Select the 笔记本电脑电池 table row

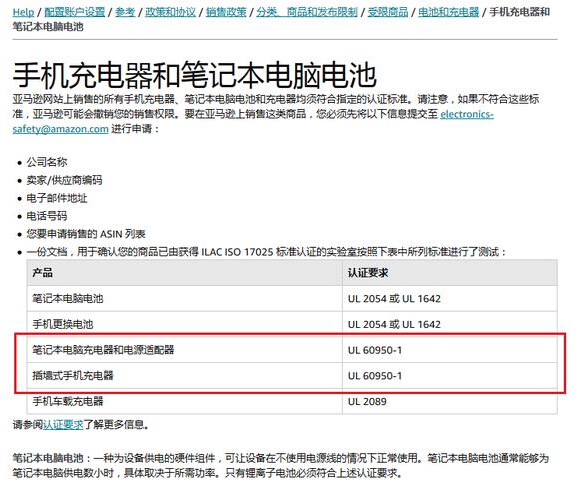(x=292, y=298)
